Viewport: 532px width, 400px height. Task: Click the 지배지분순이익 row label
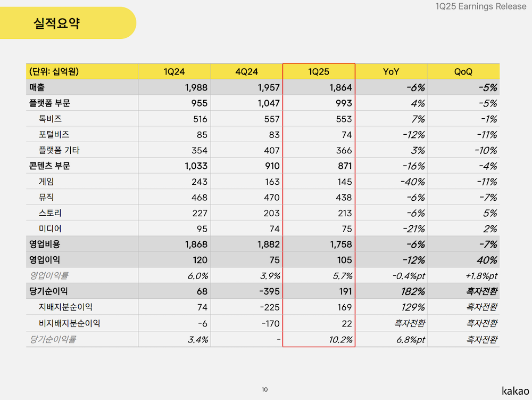point(65,307)
